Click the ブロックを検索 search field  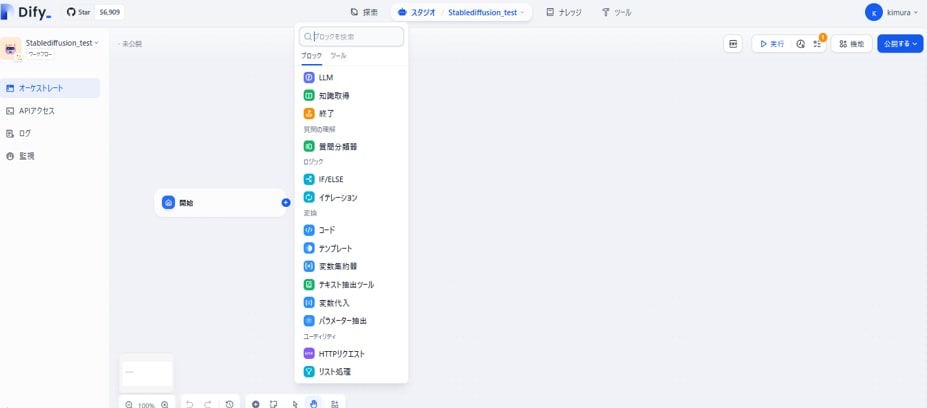pyautogui.click(x=351, y=37)
